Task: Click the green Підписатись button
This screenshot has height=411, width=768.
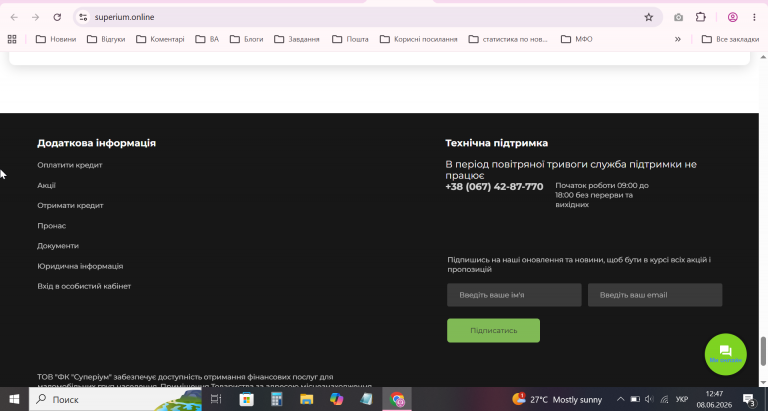Action: point(493,331)
